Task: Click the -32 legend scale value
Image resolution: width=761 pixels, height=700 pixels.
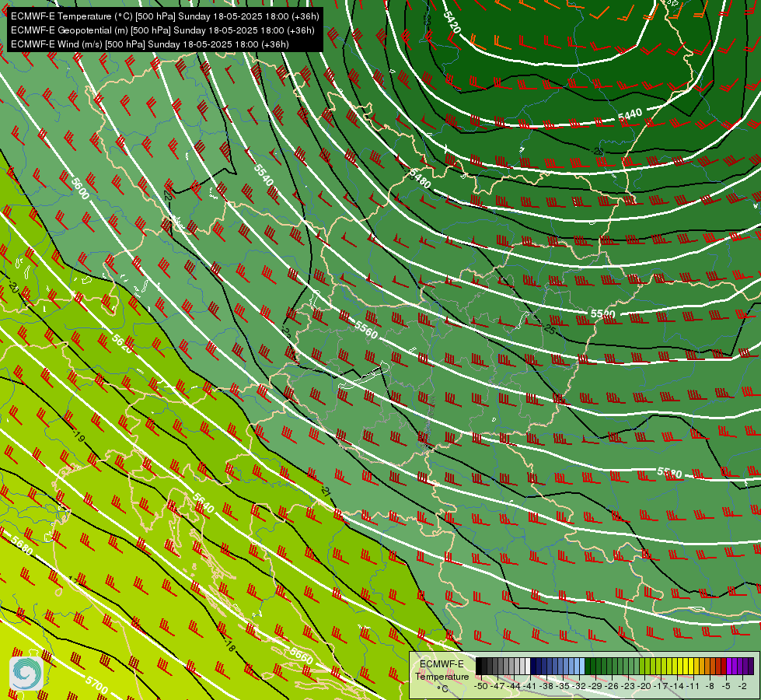Action: coord(579,686)
